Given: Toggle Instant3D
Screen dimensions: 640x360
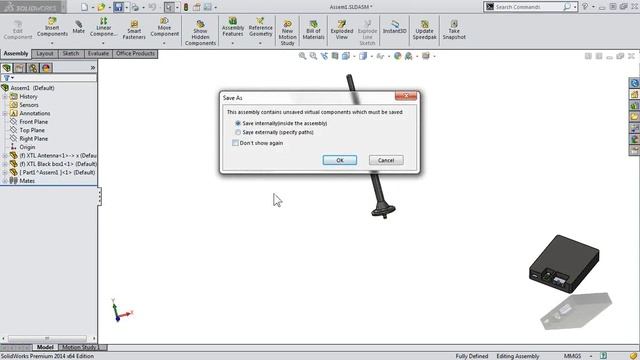Looking at the screenshot, I should point(394,27).
